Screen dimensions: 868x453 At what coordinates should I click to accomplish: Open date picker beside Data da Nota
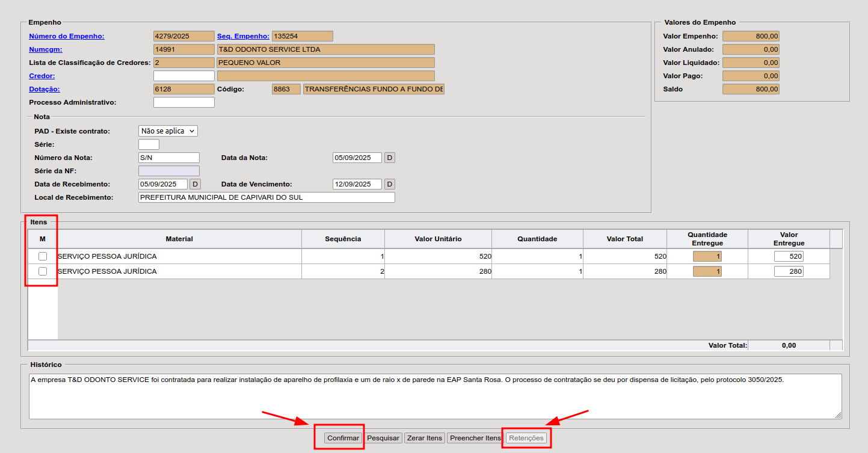(x=389, y=158)
